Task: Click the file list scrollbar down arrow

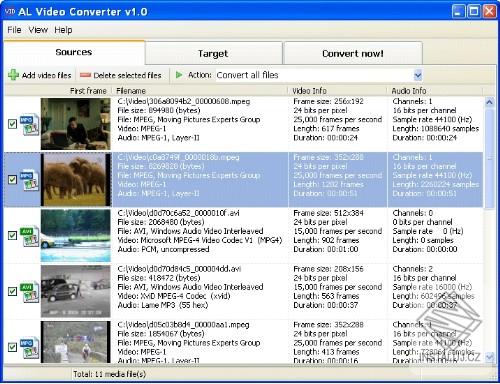Action: point(489,357)
